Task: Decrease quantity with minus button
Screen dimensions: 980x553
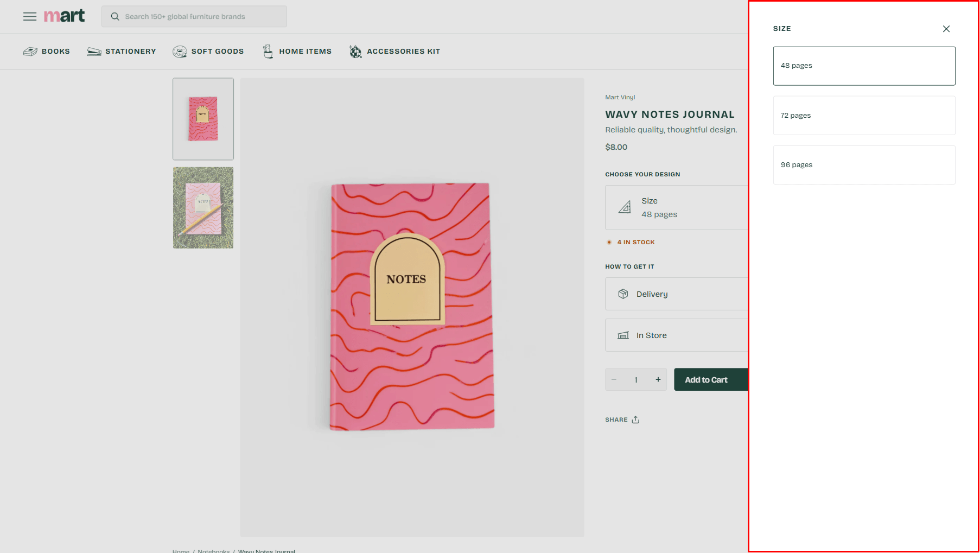Action: (614, 380)
